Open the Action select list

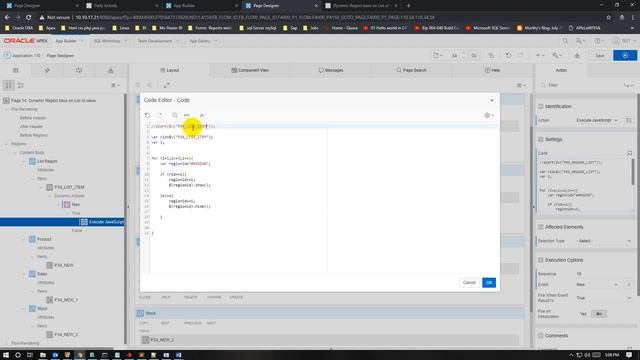[x=597, y=120]
